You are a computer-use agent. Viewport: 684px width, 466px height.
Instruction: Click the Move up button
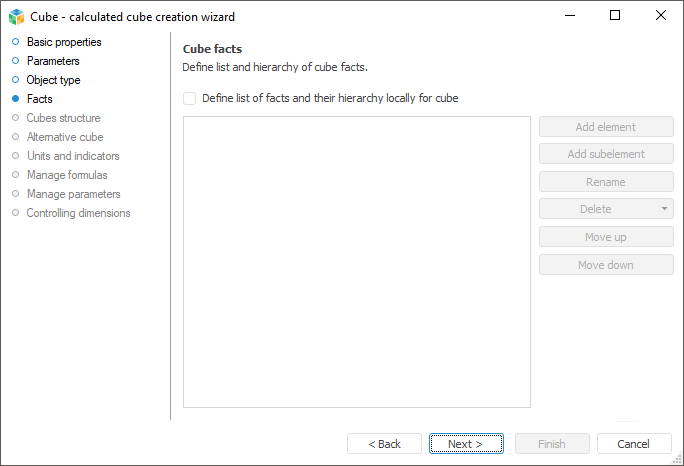[x=605, y=237]
